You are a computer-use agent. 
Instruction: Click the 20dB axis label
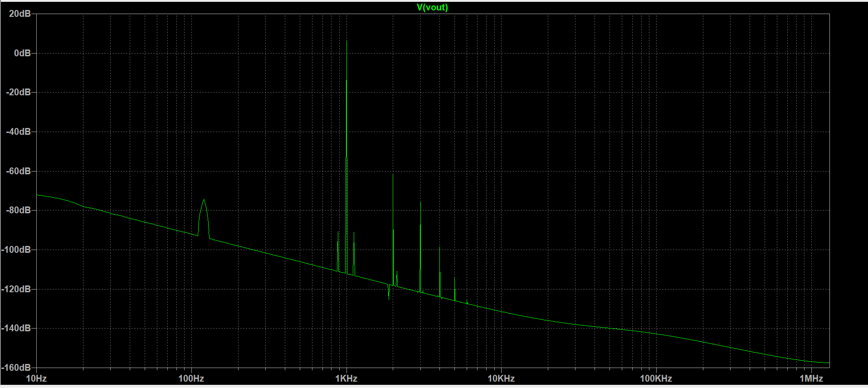(x=20, y=14)
